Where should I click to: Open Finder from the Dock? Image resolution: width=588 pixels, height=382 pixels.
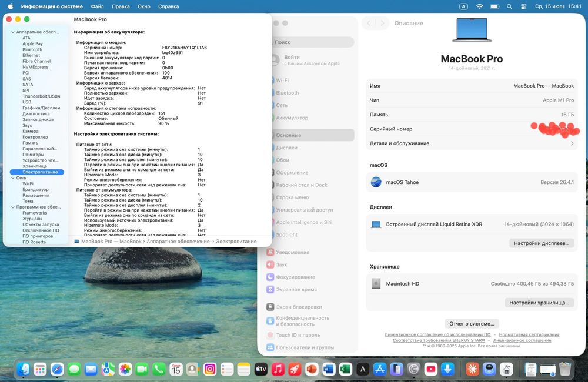click(x=24, y=369)
